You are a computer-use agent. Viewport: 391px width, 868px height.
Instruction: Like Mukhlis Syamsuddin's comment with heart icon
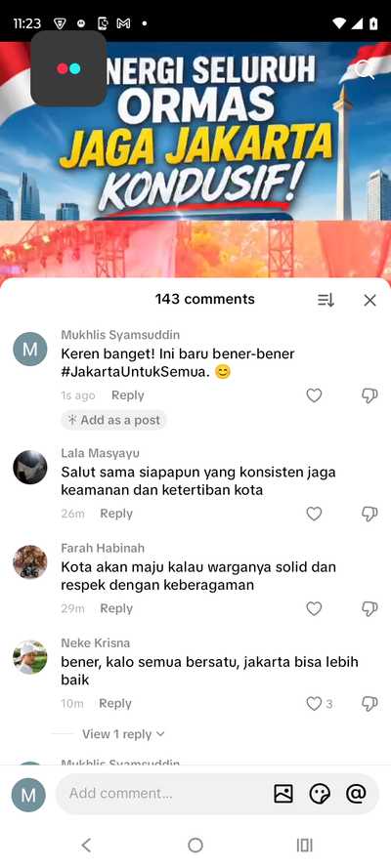[314, 395]
